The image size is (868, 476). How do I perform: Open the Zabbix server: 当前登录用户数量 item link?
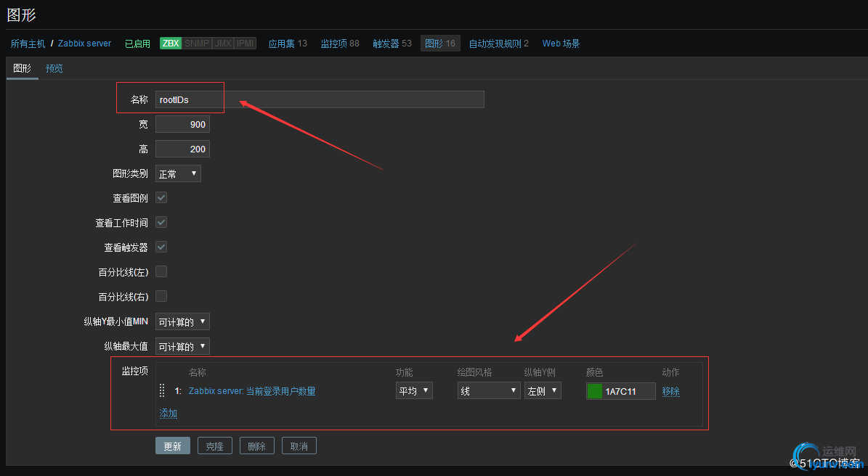252,391
